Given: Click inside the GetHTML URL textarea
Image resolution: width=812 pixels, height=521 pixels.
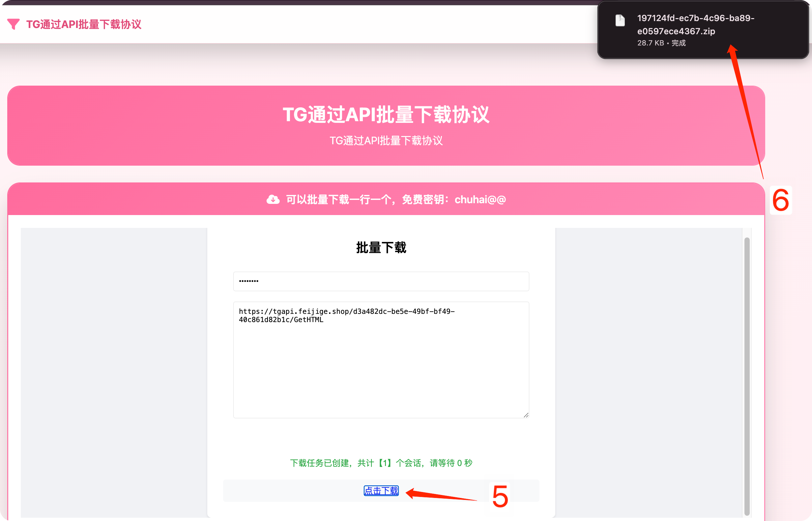Looking at the screenshot, I should (381, 360).
